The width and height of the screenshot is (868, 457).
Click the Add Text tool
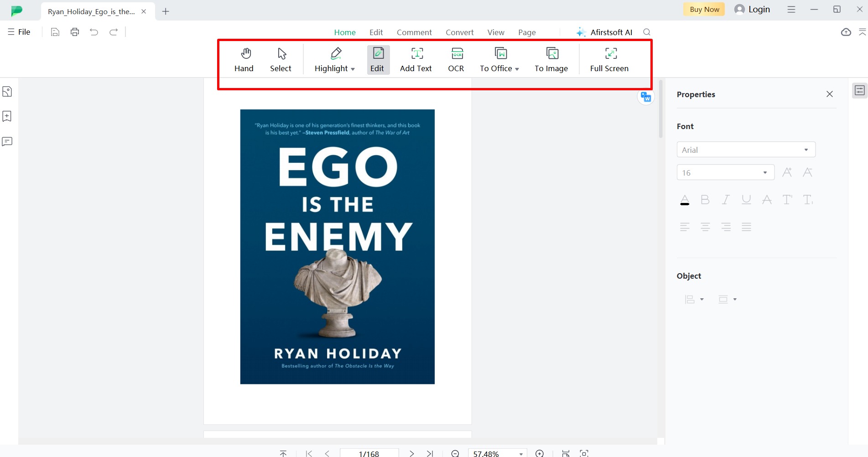[x=416, y=60]
